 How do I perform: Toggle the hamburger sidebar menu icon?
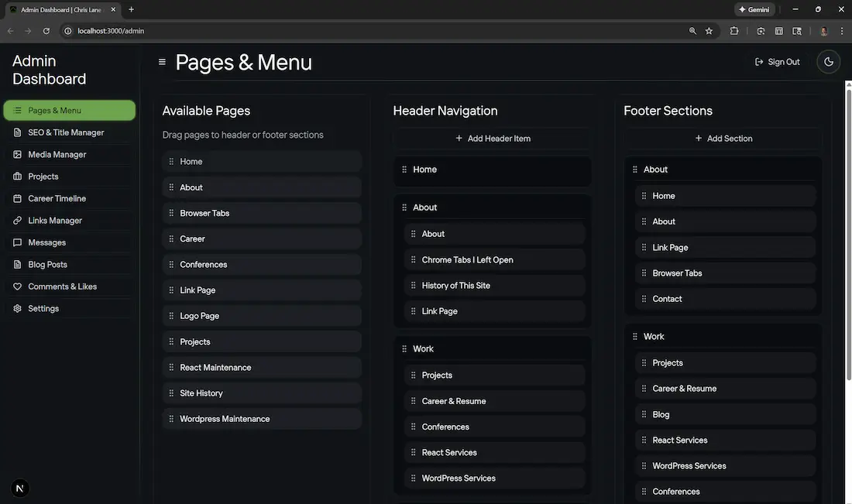(x=162, y=62)
